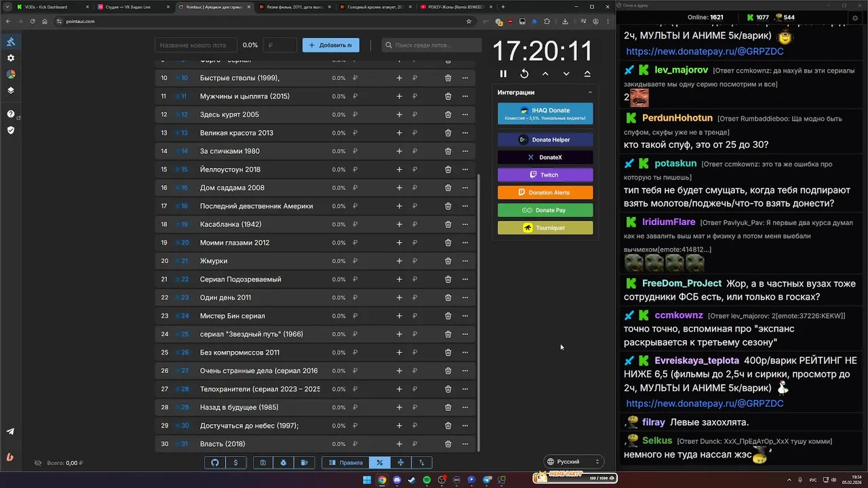The height and width of the screenshot is (488, 868).
Task: Click the double-up arrow timer icon
Action: click(x=587, y=74)
